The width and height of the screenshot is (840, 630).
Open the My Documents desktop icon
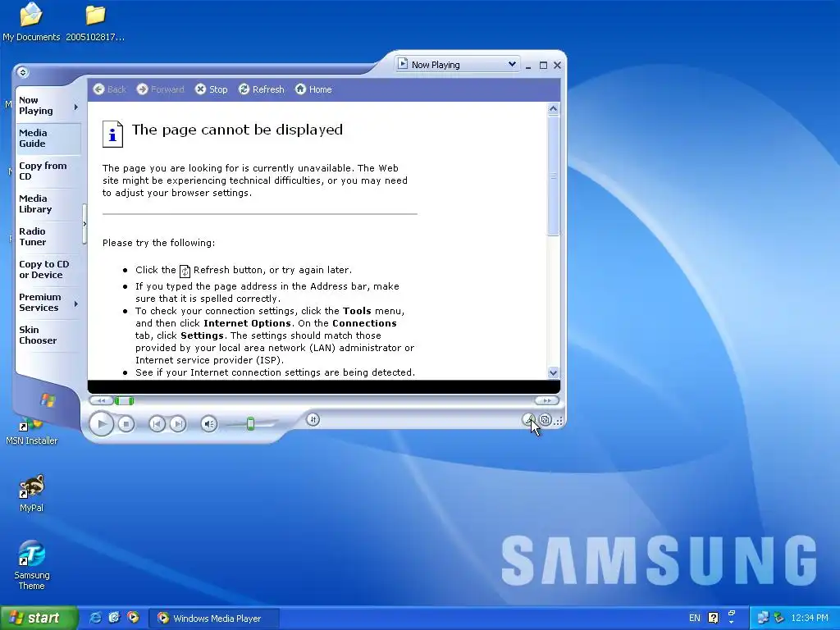click(x=31, y=22)
